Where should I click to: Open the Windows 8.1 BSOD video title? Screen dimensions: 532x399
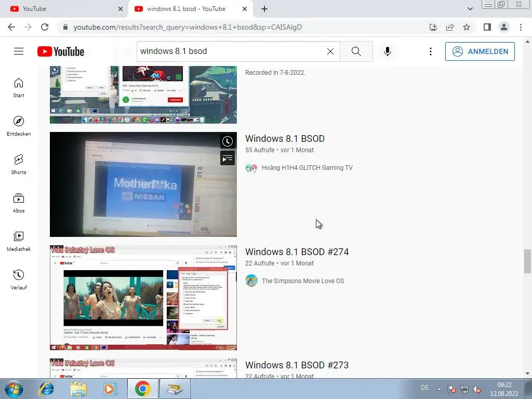285,138
